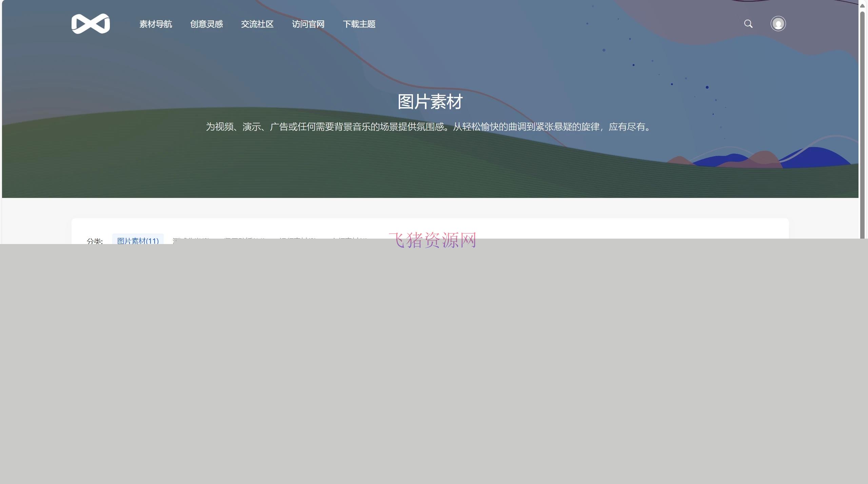Screen dimensions: 868x484
Task: Click the 素材导航 navigation menu
Action: coord(155,24)
